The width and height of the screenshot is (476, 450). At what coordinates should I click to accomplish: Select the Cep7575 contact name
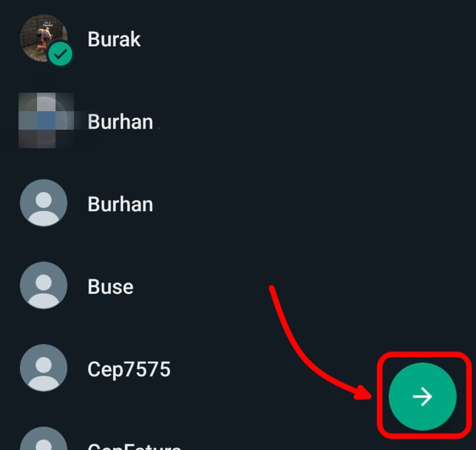(129, 369)
